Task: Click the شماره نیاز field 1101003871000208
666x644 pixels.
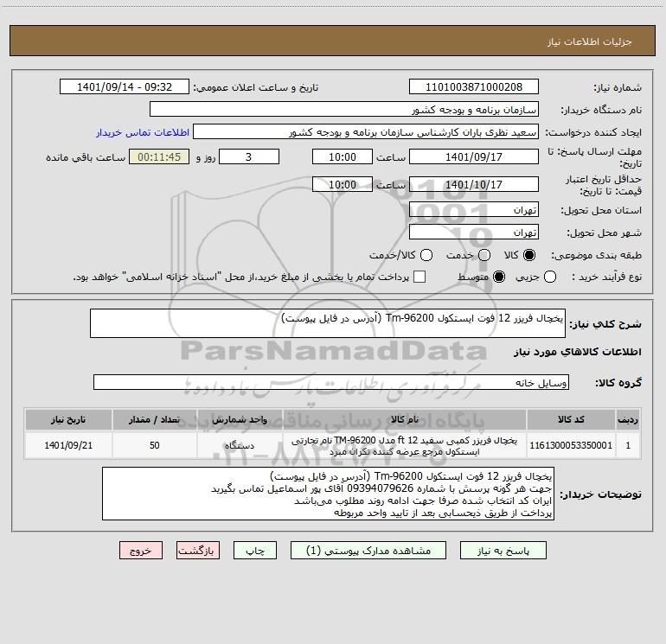Action: tap(474, 86)
